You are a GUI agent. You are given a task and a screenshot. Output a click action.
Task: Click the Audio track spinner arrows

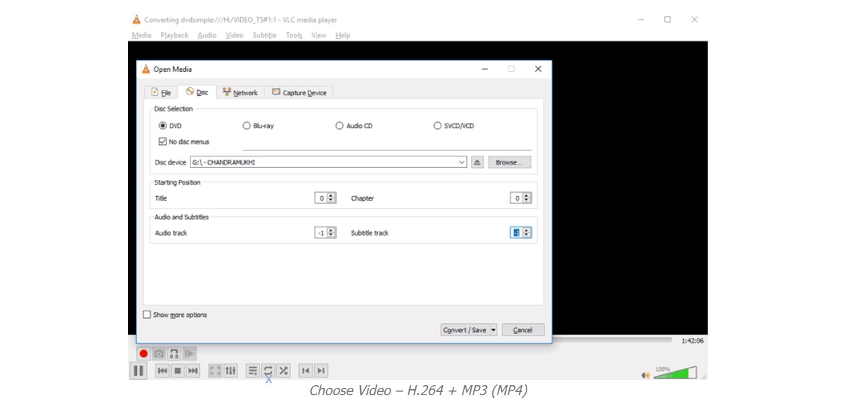click(331, 233)
